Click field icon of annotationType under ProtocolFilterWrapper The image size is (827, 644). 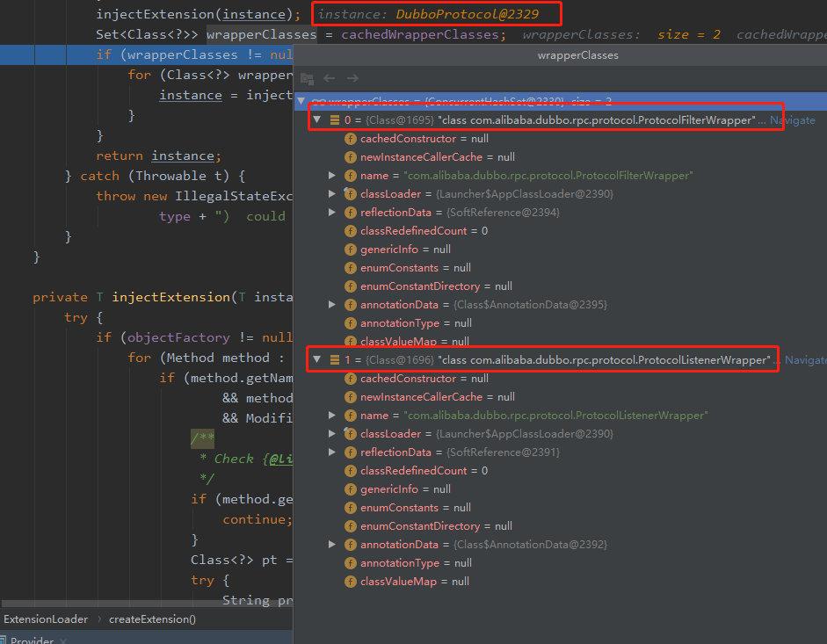[x=350, y=323]
